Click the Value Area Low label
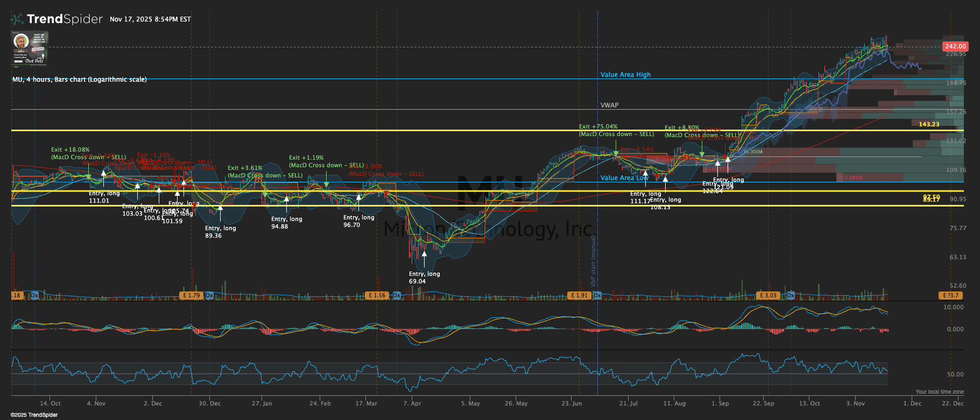The width and height of the screenshot is (980, 420). point(624,178)
